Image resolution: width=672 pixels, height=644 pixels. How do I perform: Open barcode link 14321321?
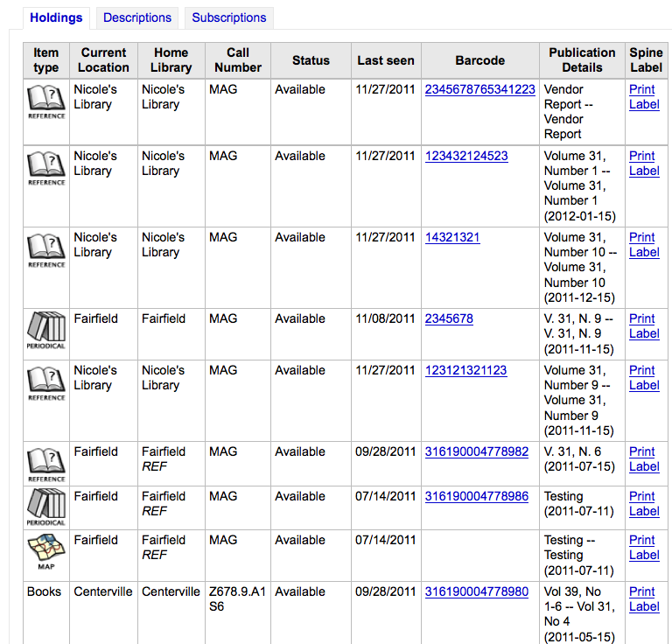tap(452, 237)
